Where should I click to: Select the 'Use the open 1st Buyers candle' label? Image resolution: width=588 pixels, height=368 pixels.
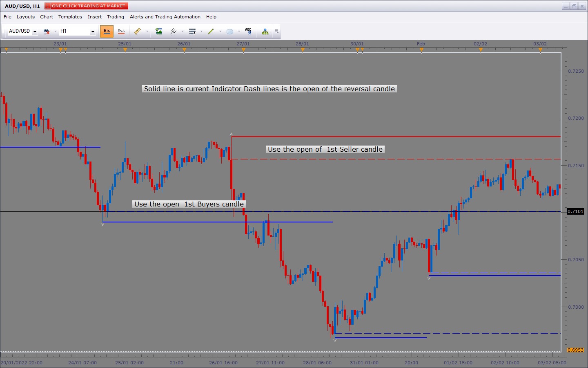point(189,204)
